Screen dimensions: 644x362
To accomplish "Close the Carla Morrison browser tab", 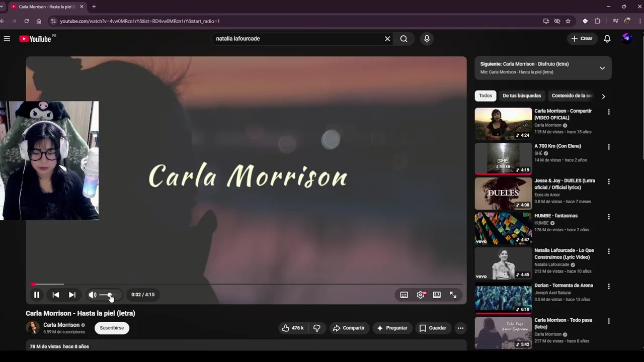I will tap(82, 7).
